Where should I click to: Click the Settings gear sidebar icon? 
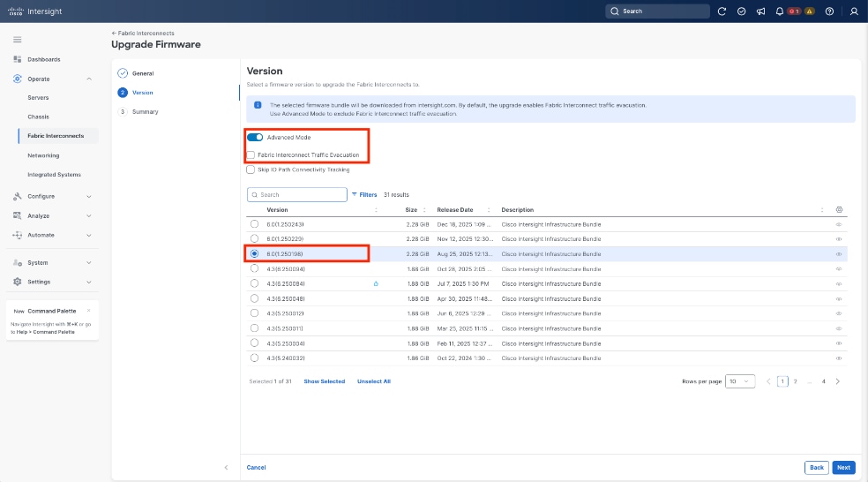click(x=17, y=282)
